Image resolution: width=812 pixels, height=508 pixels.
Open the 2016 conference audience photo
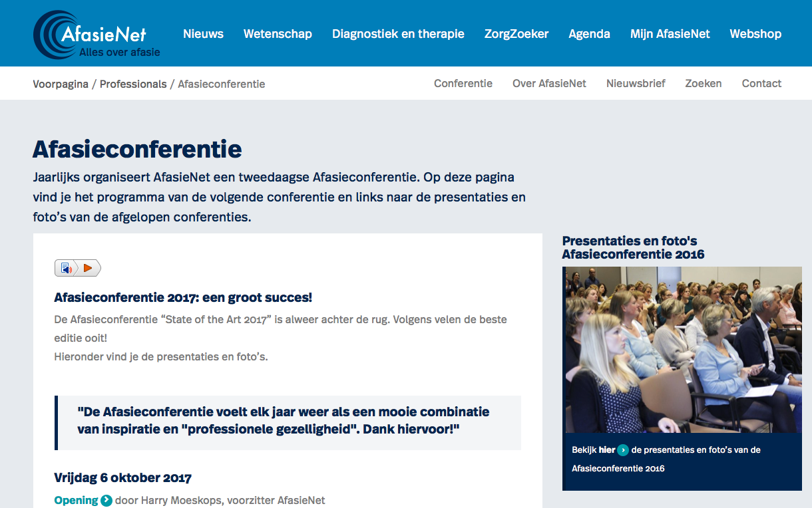tap(682, 350)
